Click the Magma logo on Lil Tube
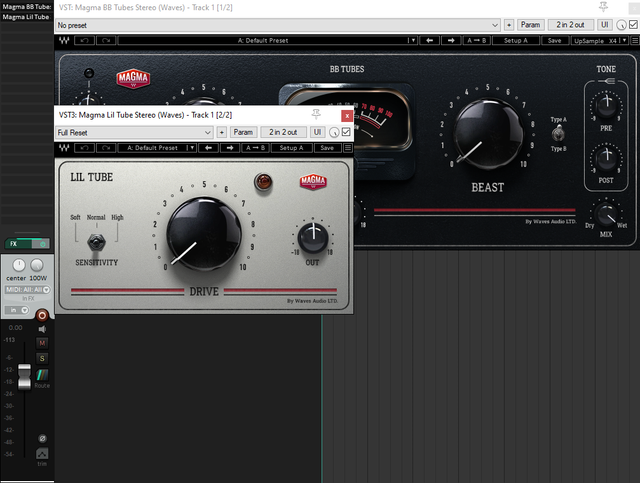Viewport: 640px width, 483px height. coord(313,181)
